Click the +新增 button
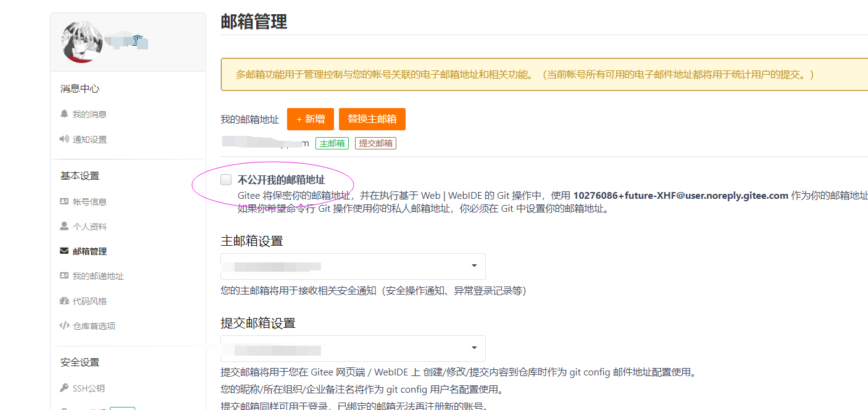Viewport: 868px width, 410px height. pos(311,119)
